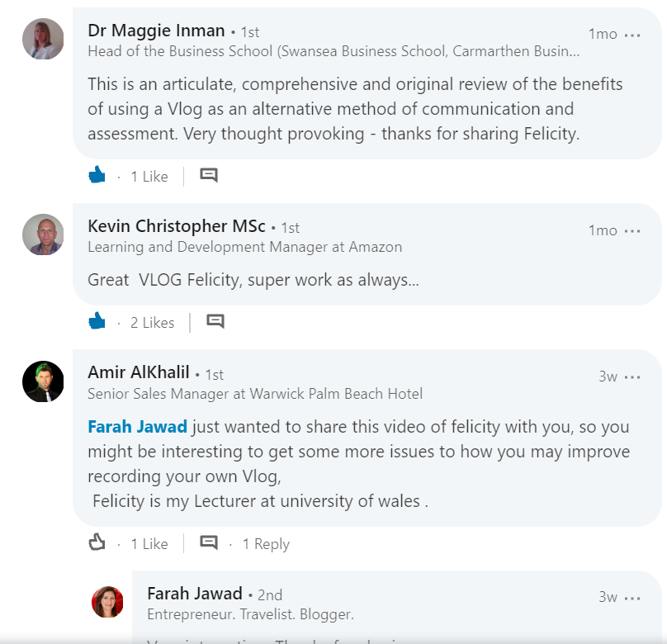Click the blue Farah Jawad mention link

click(x=137, y=427)
